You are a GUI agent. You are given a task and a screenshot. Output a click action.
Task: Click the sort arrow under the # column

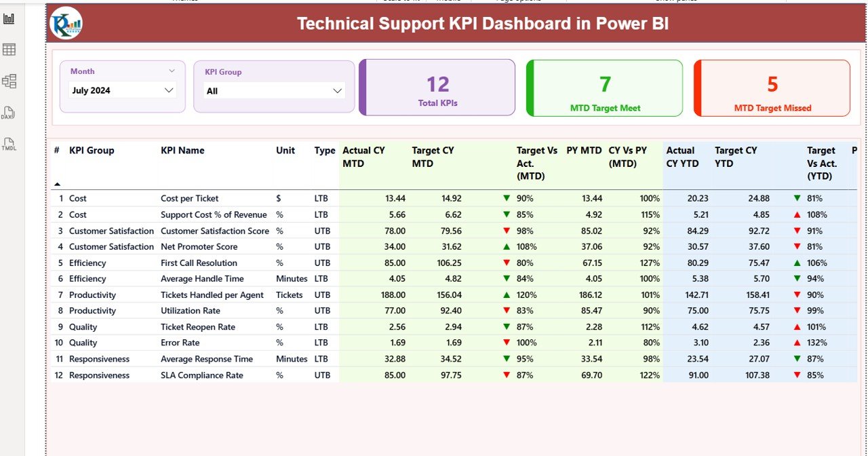point(57,184)
